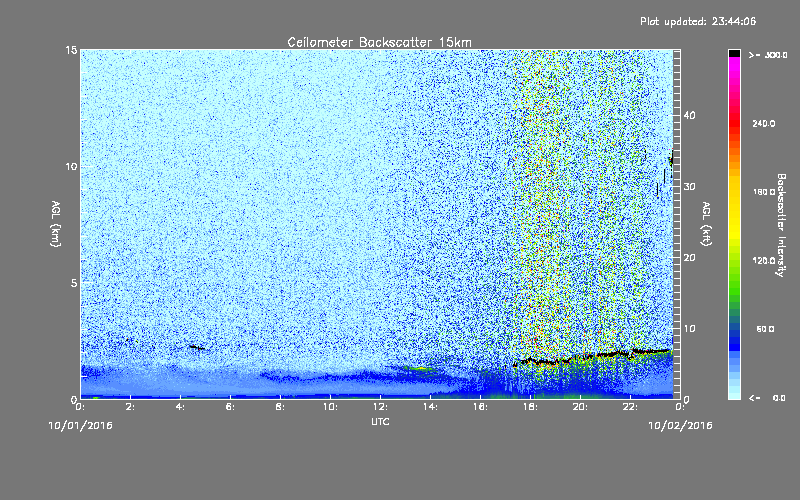
Task: Click the pale cyan bottom of the colorbar
Action: [734, 392]
